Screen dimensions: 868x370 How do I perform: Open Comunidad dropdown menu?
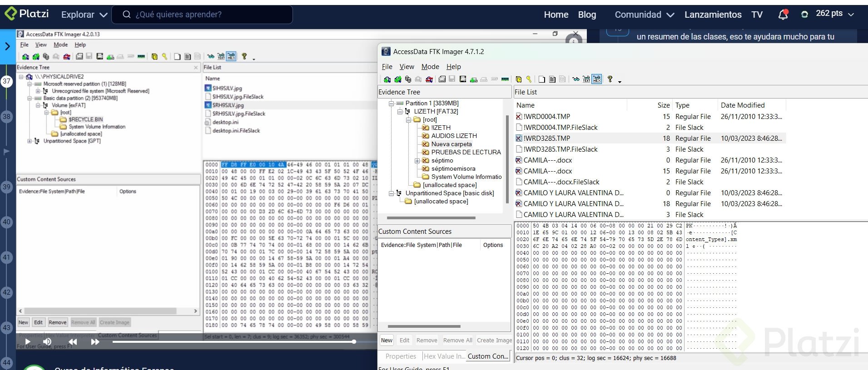tap(644, 15)
